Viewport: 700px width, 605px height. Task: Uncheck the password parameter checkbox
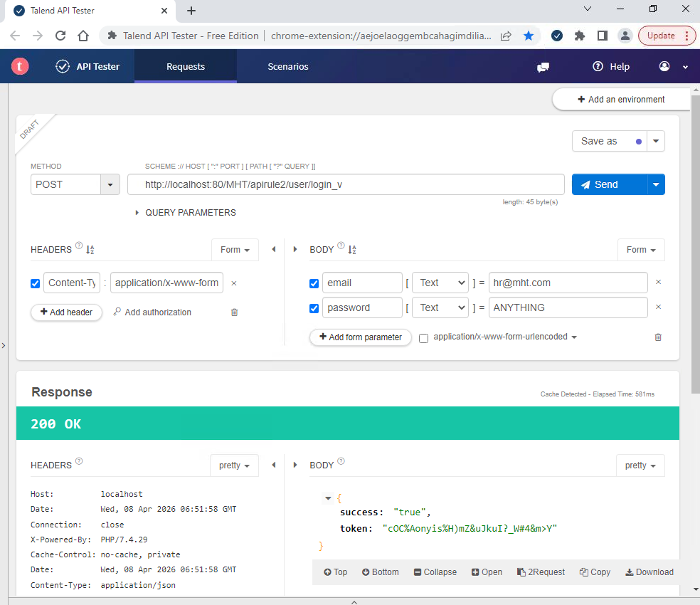click(314, 309)
